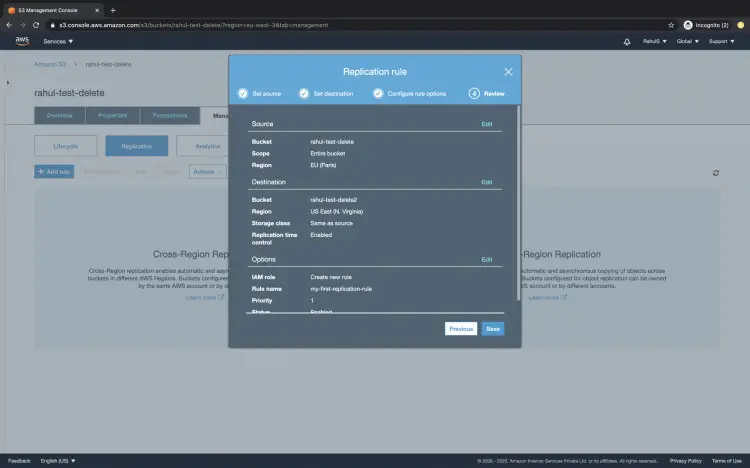Click the Set destination step checkmark
Image resolution: width=750 pixels, height=468 pixels.
[304, 93]
